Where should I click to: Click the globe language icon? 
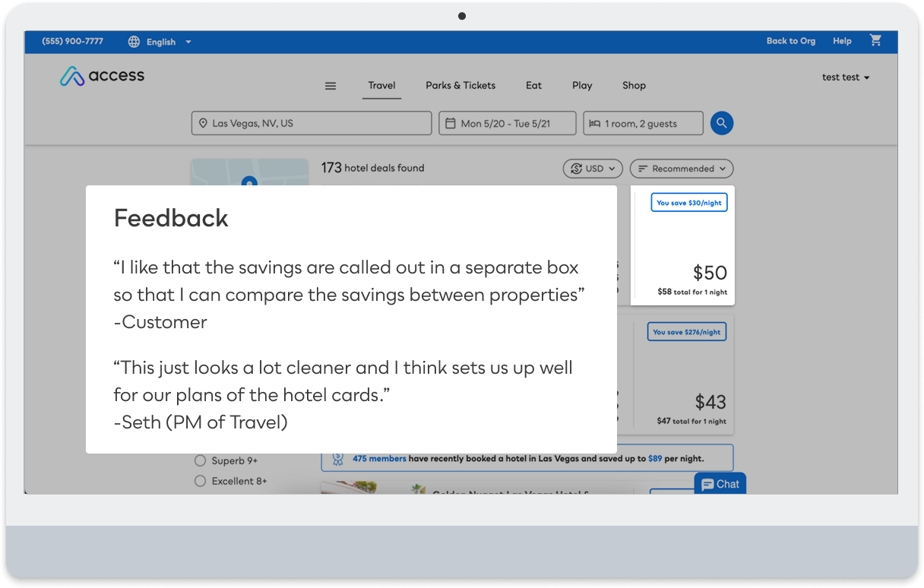[x=134, y=42]
